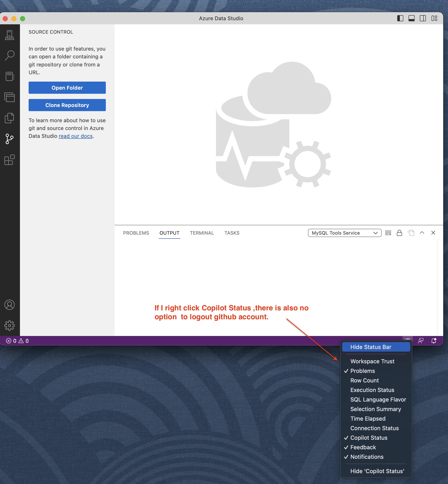Maximize panel size with chevron up
Image resolution: width=448 pixels, height=484 pixels.
click(422, 233)
